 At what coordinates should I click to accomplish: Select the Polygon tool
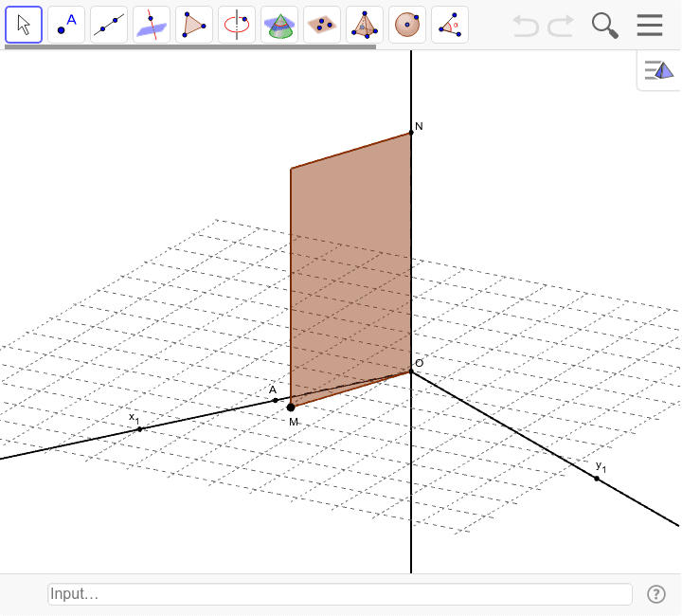194,25
